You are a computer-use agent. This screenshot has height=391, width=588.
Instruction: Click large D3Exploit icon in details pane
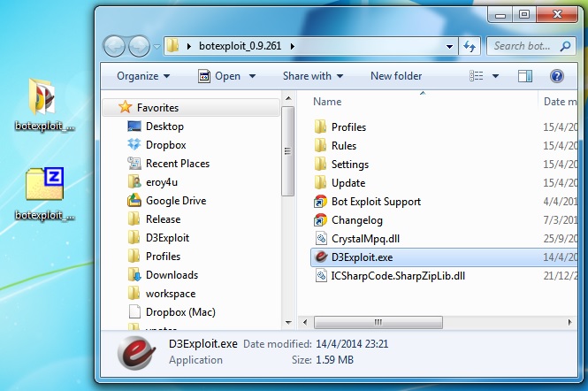[137, 352]
